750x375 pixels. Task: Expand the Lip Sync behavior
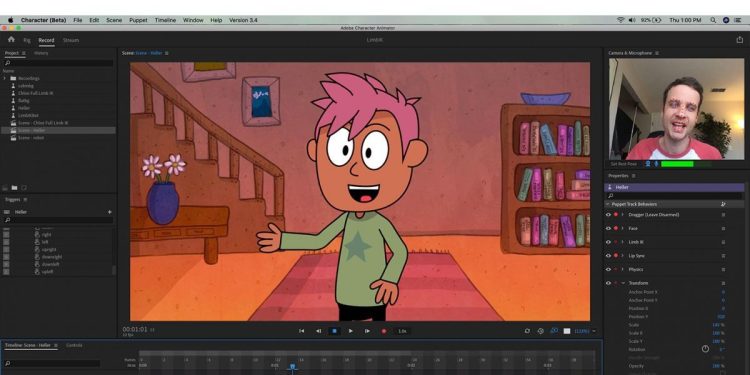(623, 255)
